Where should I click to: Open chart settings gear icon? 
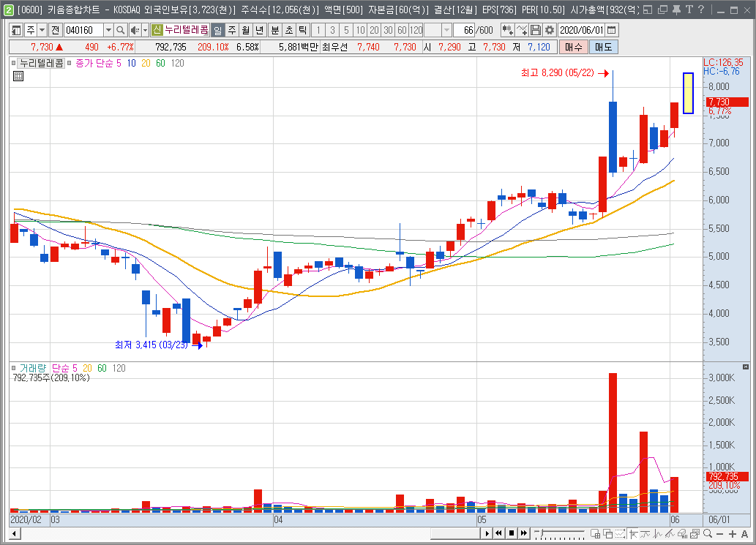pos(549,30)
